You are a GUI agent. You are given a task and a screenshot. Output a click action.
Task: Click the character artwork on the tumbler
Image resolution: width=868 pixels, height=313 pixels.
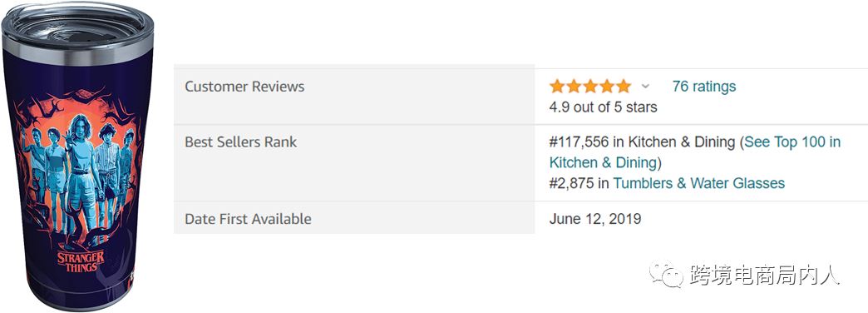coord(79,171)
